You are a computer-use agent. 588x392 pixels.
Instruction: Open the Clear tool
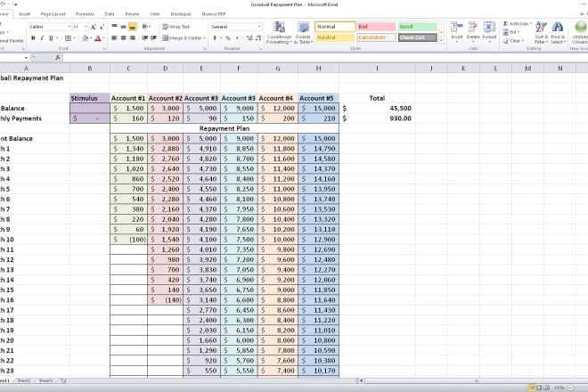click(512, 41)
